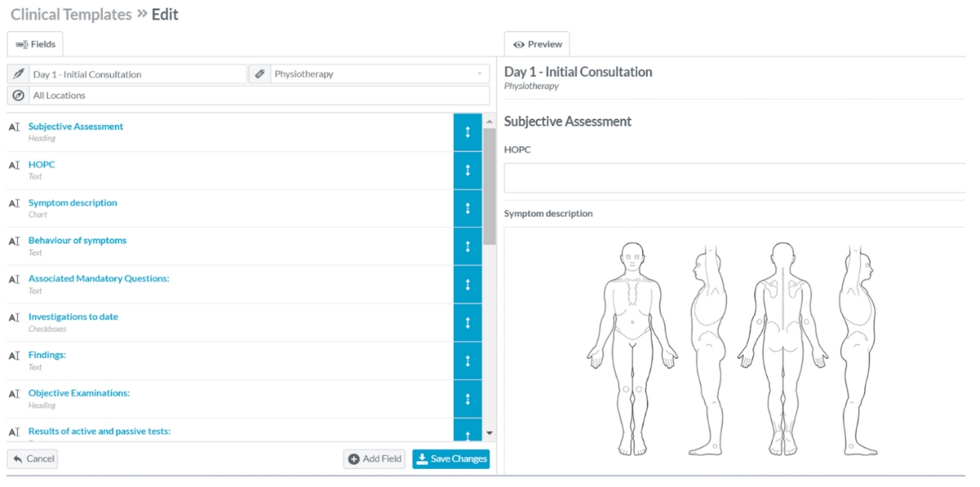
Task: Open the Physiotherapy discipline dropdown
Action: coord(479,74)
